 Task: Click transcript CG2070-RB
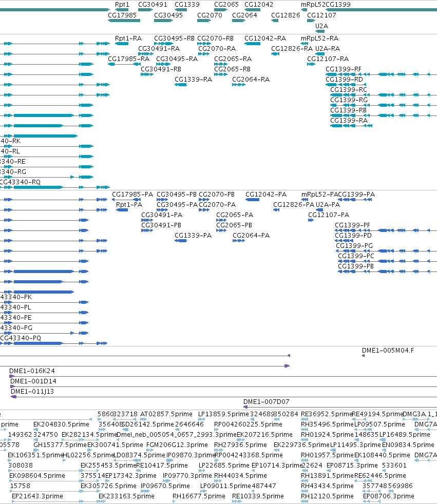[x=215, y=38]
